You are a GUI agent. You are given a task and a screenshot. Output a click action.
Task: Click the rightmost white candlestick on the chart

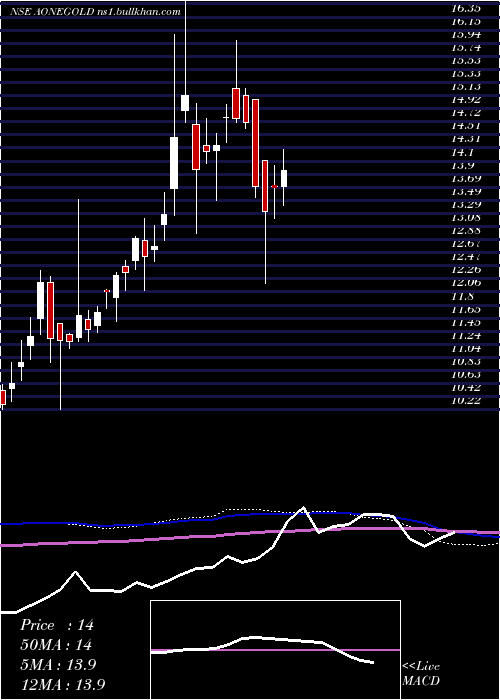(283, 179)
